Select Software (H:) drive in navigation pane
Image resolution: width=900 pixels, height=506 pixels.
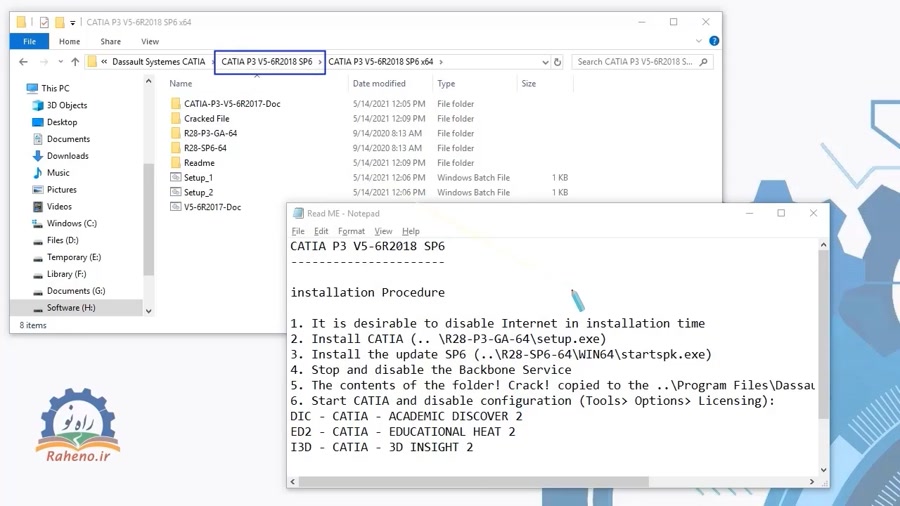point(71,308)
